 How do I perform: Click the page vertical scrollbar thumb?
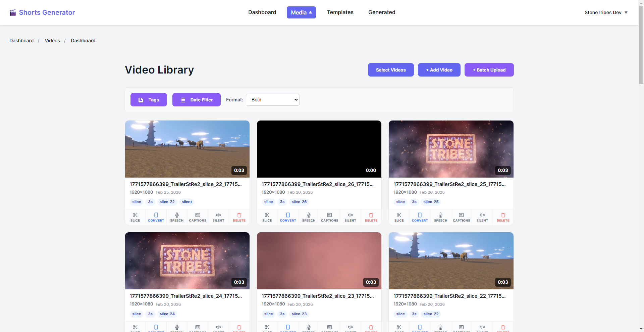point(641,44)
